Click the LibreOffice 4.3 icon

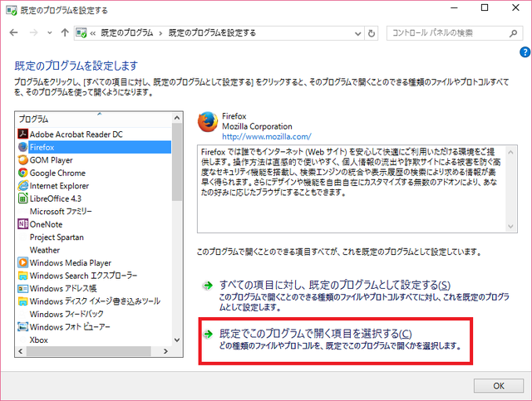pyautogui.click(x=22, y=198)
